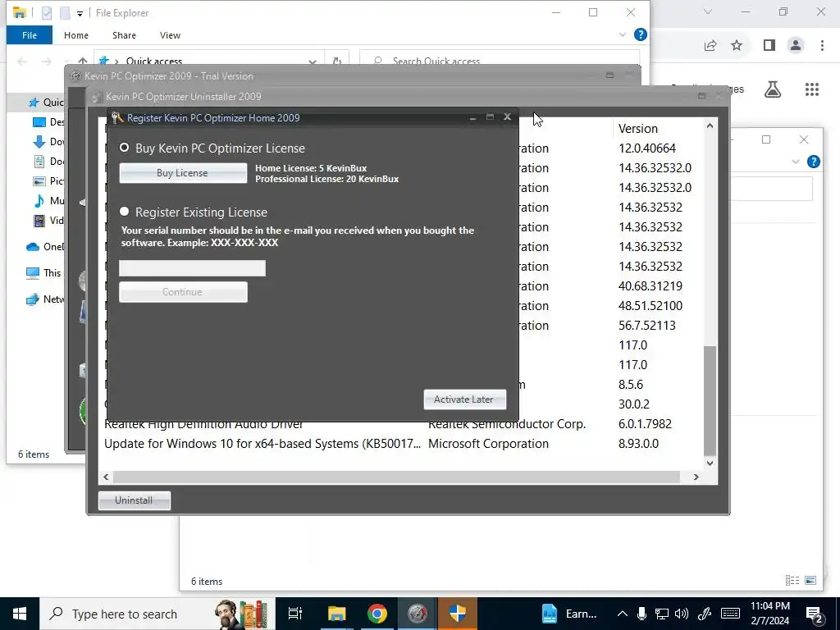This screenshot has width=840, height=630.
Task: Open security shield app on taskbar
Action: [458, 614]
